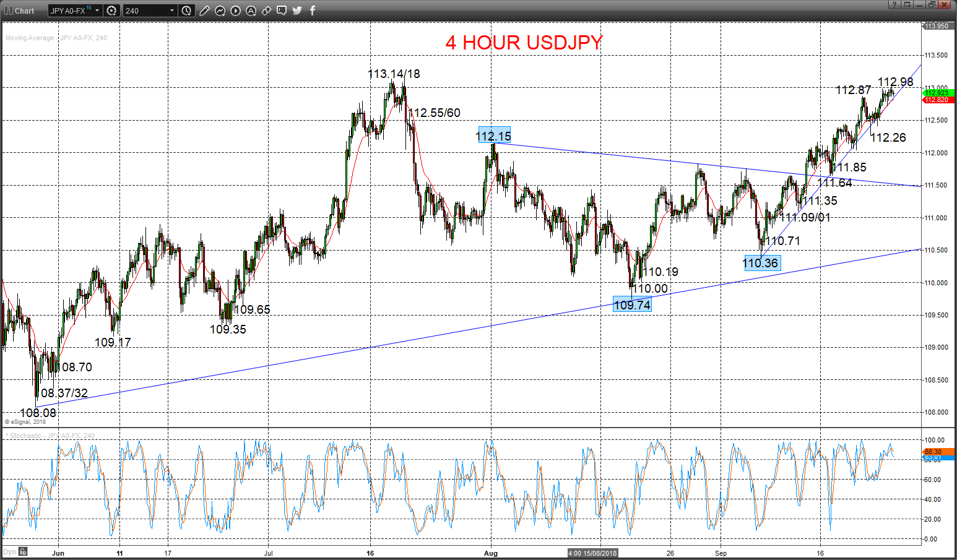The width and height of the screenshot is (957, 560).
Task: Select the 109.35 annotation
Action: click(228, 329)
